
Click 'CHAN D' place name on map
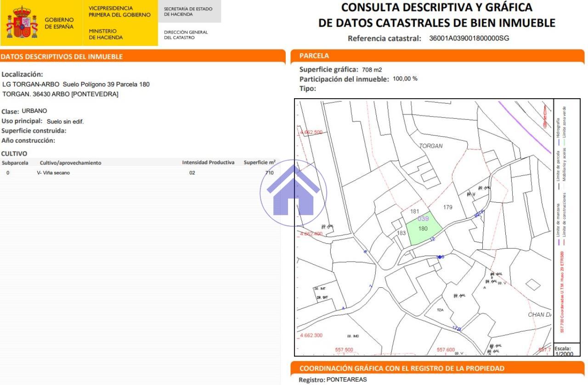pyautogui.click(x=540, y=315)
